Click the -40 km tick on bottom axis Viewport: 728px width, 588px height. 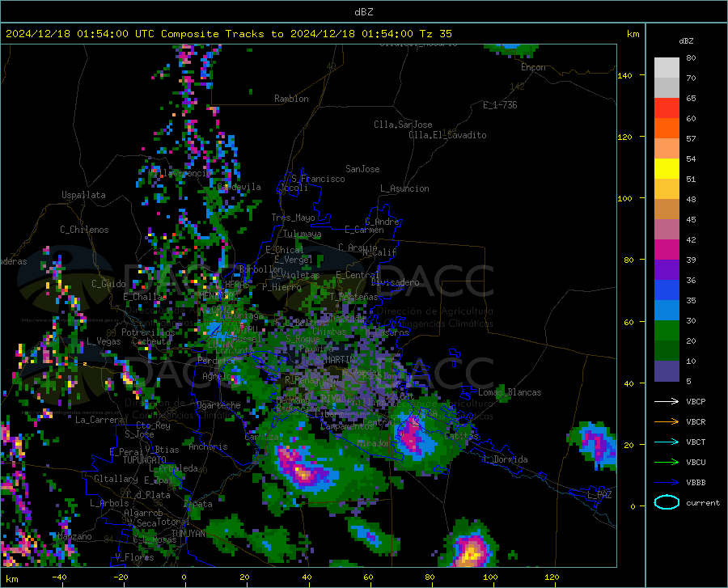pos(59,577)
